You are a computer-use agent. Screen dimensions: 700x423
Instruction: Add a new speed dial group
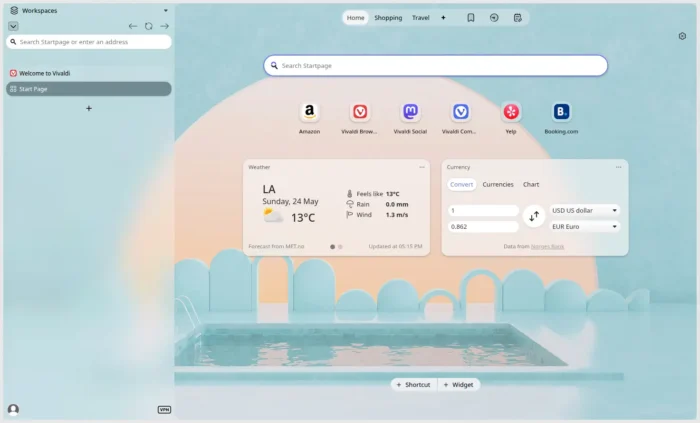point(443,18)
